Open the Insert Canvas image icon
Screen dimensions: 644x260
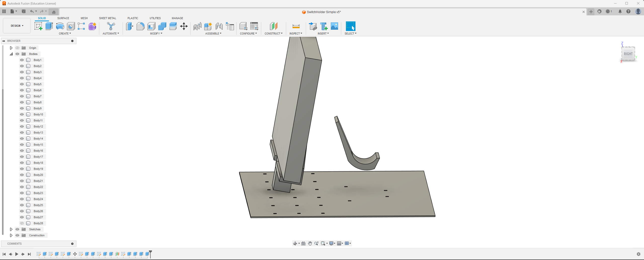(x=335, y=26)
